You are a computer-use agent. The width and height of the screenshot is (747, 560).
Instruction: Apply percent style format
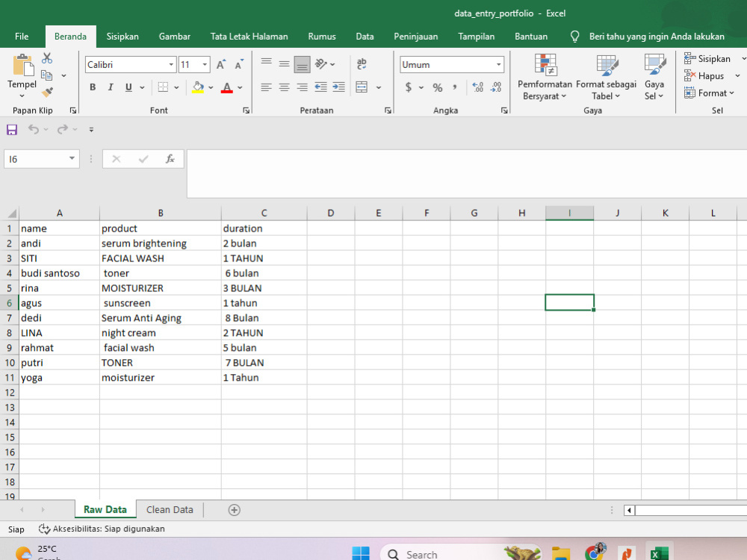coord(437,87)
